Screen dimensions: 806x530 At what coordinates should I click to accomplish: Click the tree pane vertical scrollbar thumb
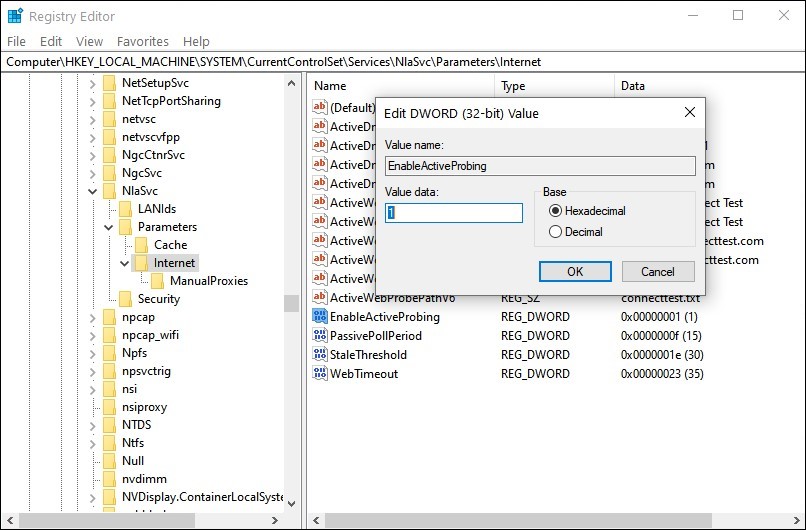(x=291, y=303)
